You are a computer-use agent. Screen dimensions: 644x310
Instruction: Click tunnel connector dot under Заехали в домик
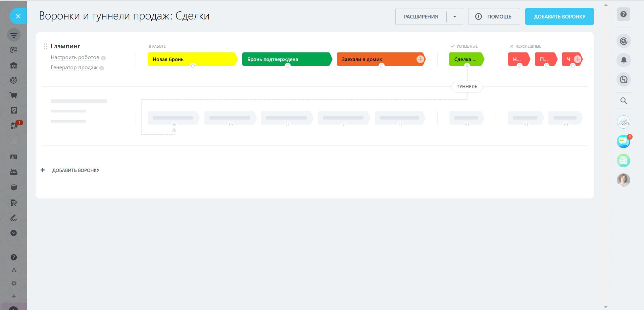[x=382, y=66]
